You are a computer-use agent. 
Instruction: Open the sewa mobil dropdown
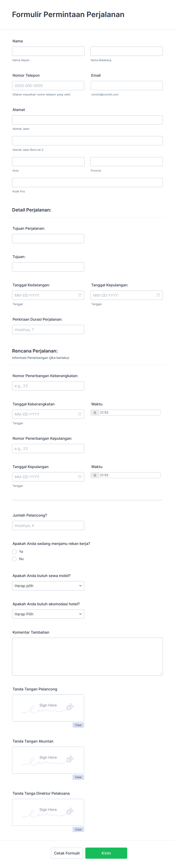point(48,586)
